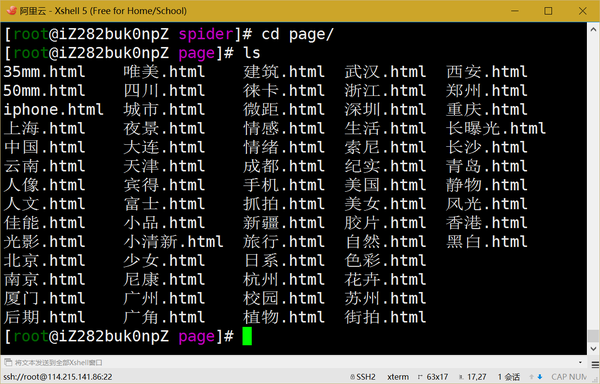
Task: Click the 中国.html file name
Action: (44, 147)
